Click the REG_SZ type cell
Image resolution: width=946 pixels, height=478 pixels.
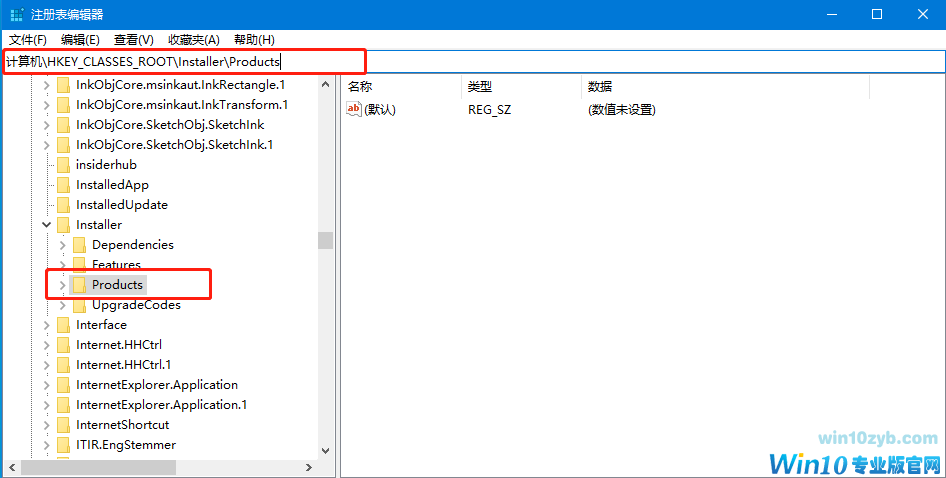tap(489, 110)
